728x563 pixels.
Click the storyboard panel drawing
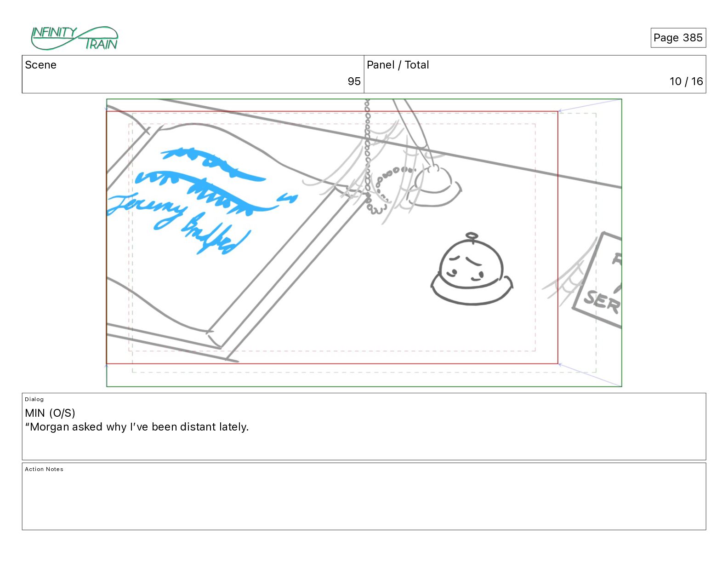pos(364,243)
